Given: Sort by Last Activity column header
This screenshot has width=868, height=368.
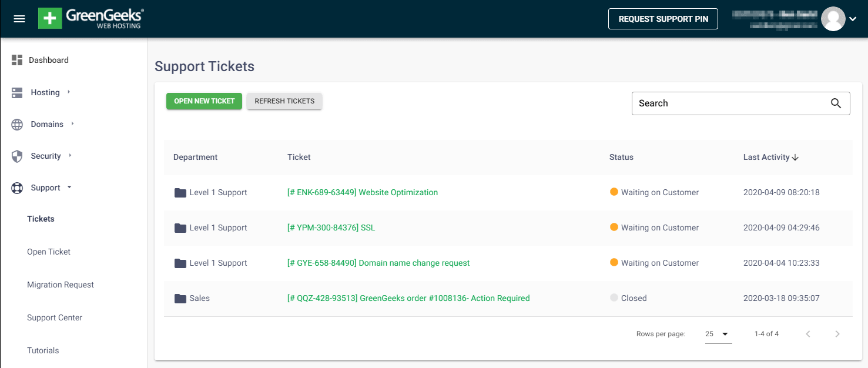Looking at the screenshot, I should pyautogui.click(x=766, y=157).
